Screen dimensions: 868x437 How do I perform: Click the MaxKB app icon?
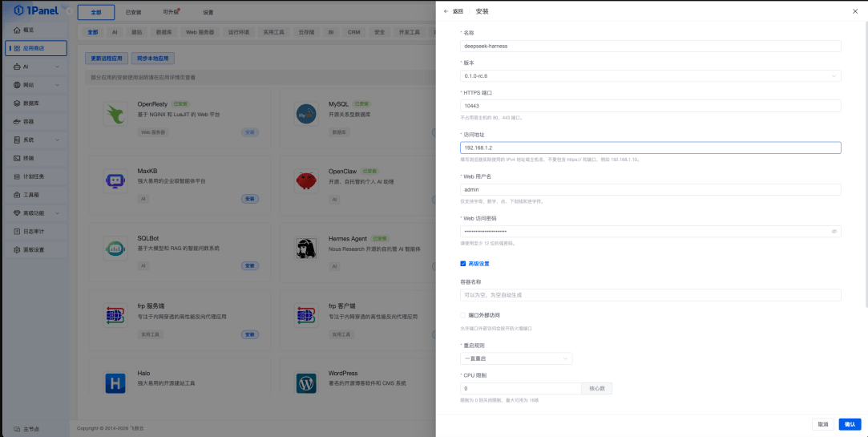[115, 180]
